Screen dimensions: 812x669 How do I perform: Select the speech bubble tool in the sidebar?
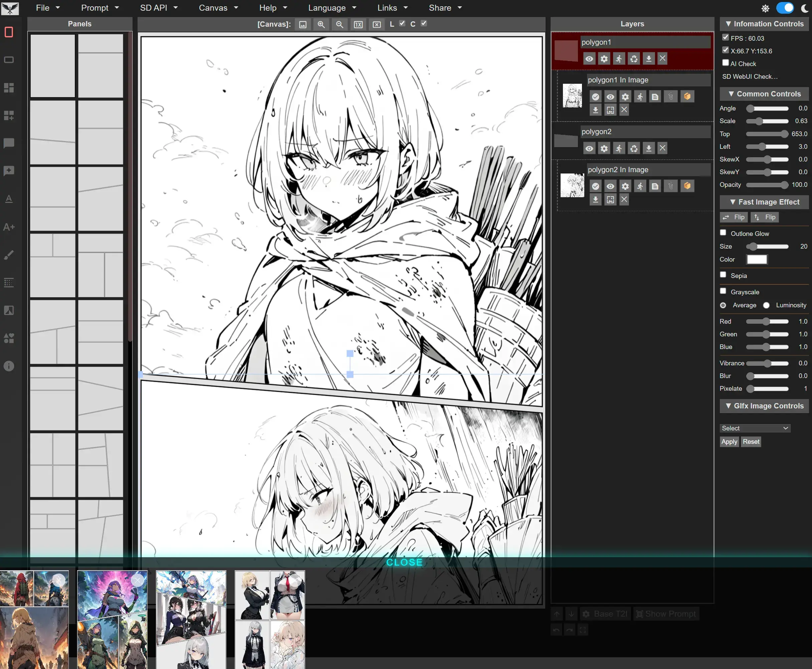click(8, 143)
